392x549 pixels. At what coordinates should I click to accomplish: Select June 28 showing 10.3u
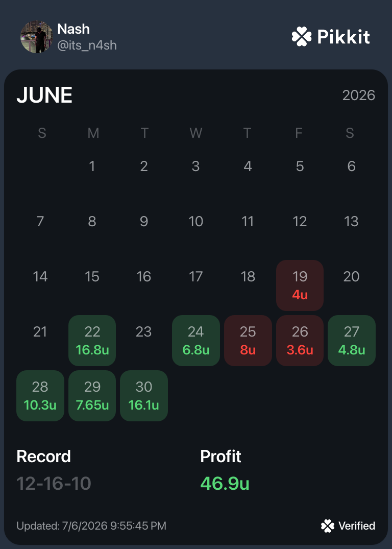(40, 396)
